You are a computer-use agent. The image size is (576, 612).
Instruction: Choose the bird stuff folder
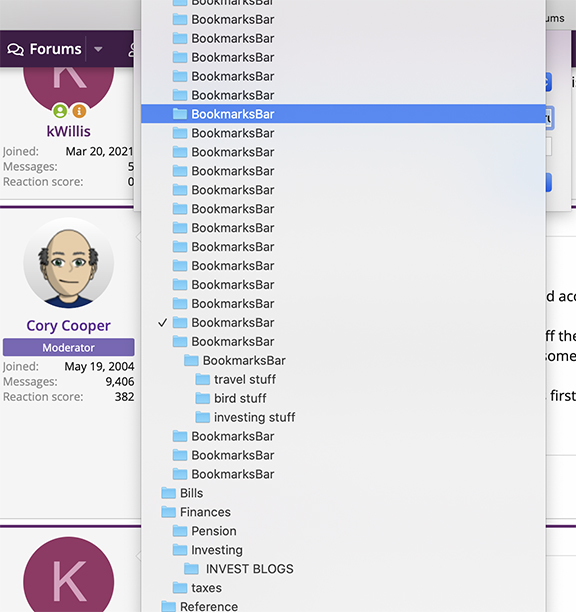click(x=343, y=399)
